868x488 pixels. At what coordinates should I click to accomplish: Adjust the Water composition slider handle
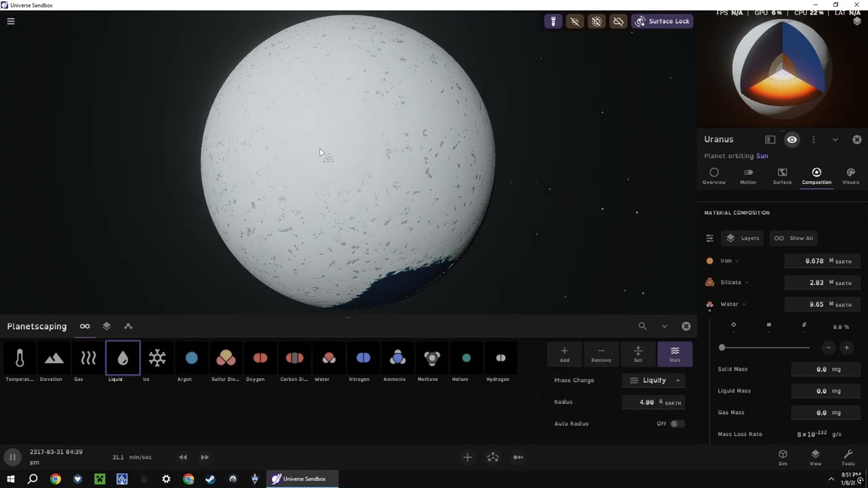[x=722, y=348]
